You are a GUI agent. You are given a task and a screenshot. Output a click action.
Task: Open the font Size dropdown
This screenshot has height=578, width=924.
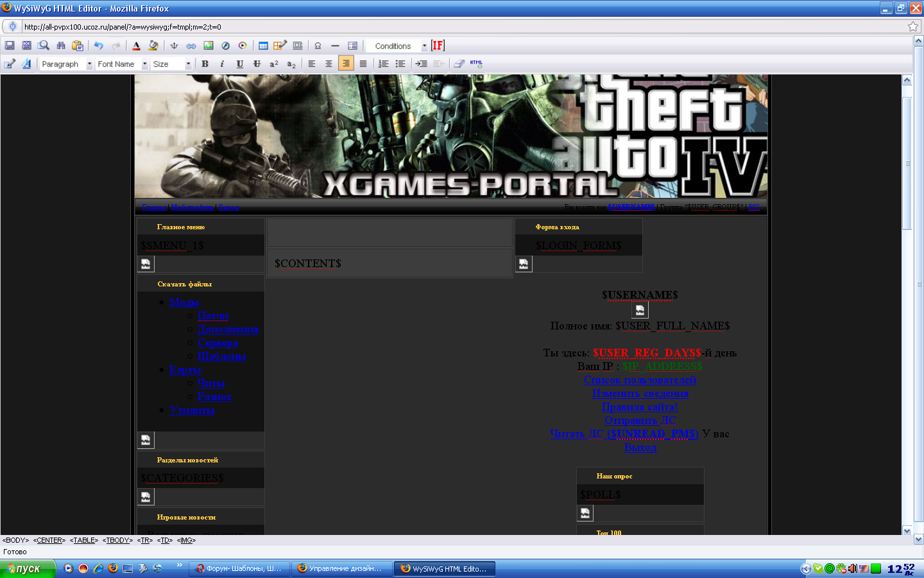pos(171,64)
